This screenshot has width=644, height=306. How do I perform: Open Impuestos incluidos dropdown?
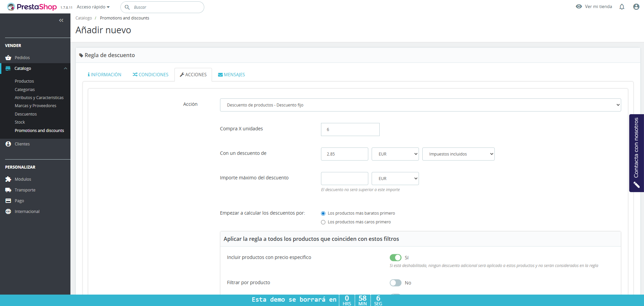click(458, 154)
